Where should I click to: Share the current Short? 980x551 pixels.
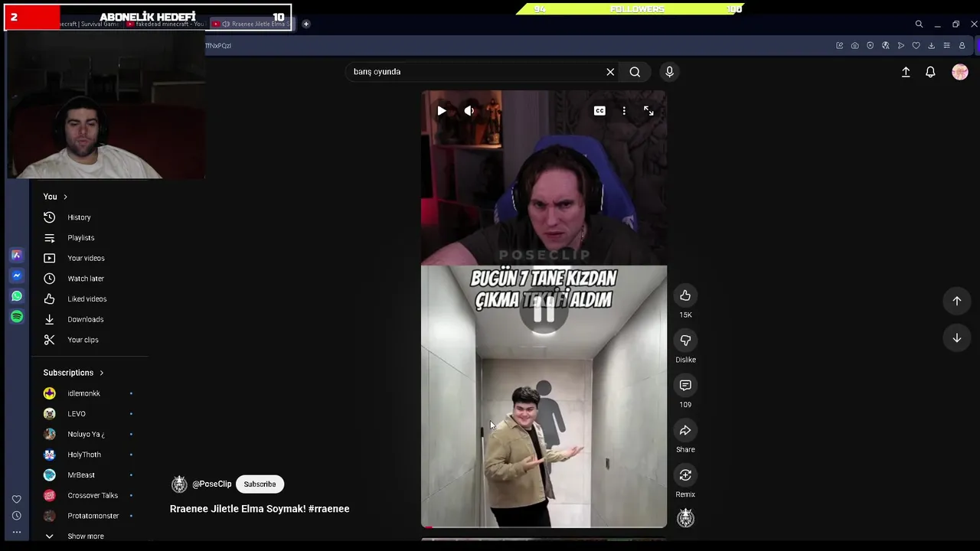[x=685, y=430]
